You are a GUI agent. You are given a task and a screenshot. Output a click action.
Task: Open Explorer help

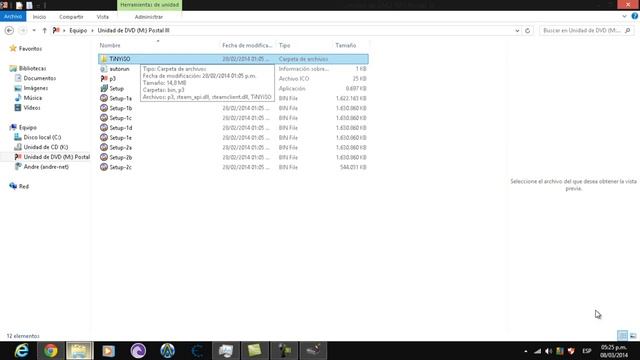[635, 16]
